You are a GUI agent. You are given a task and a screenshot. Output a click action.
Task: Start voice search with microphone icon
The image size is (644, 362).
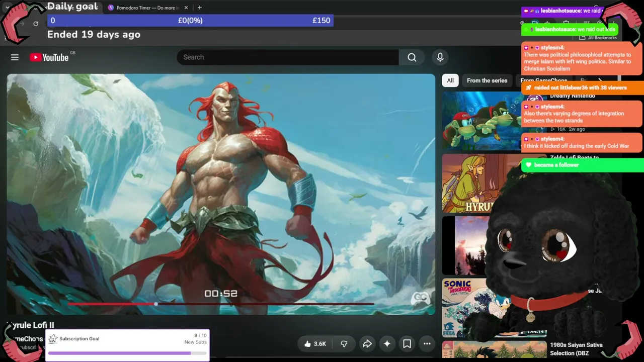pyautogui.click(x=440, y=57)
